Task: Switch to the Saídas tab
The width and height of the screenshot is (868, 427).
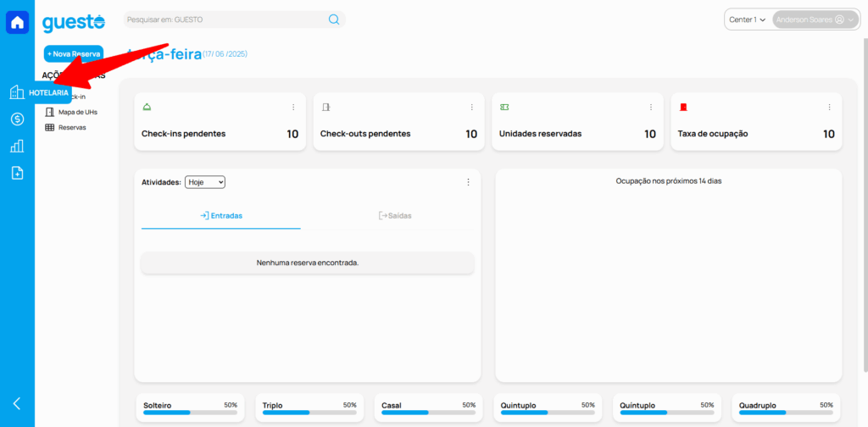Action: coord(395,216)
